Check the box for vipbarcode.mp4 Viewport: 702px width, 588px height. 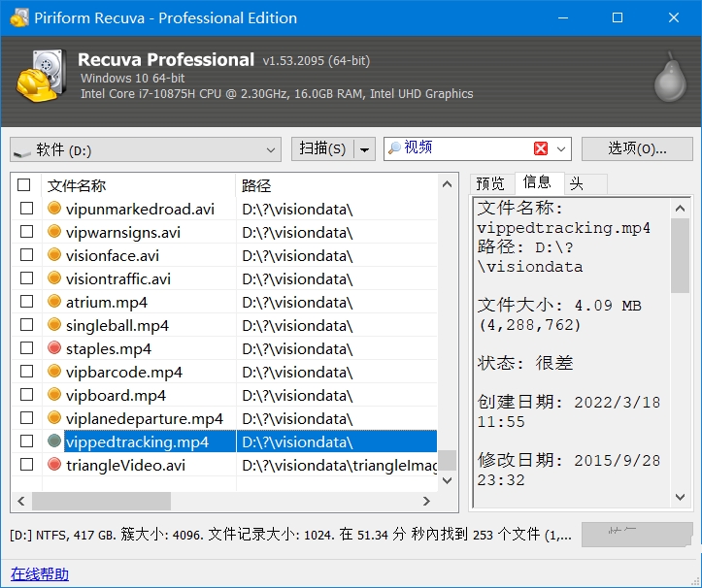[27, 371]
